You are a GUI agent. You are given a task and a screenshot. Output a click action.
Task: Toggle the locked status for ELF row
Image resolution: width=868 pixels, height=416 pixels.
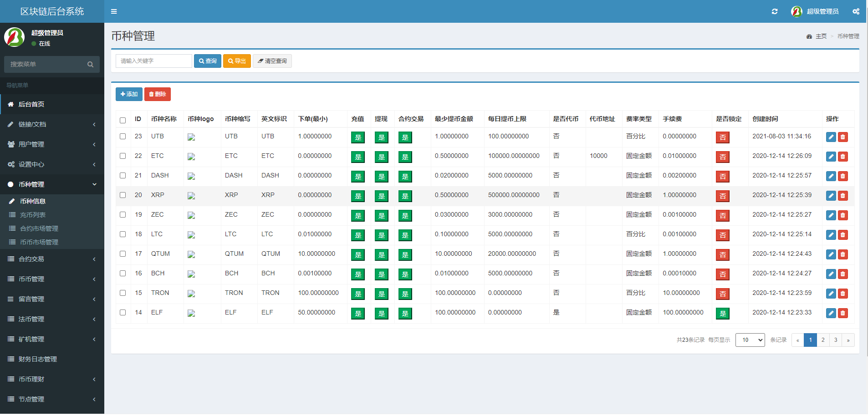pyautogui.click(x=722, y=314)
